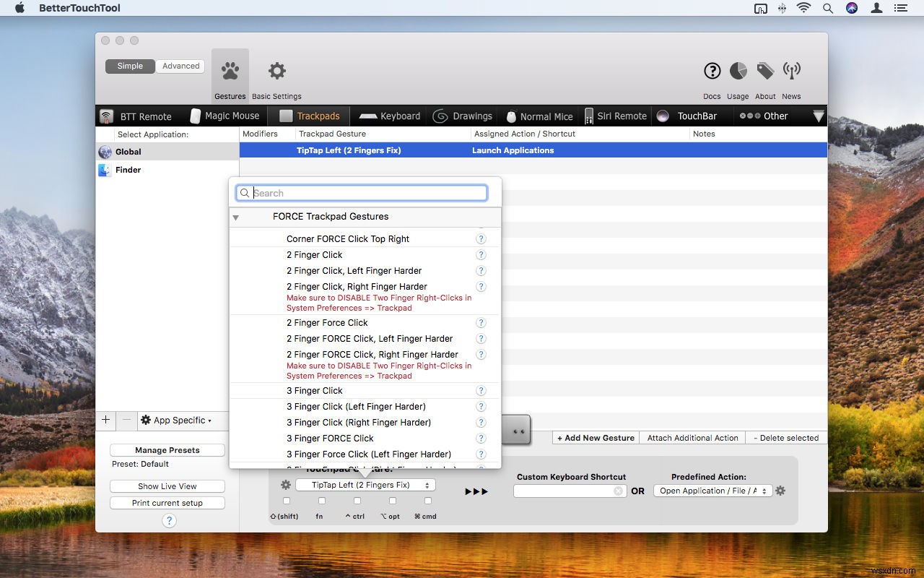Open gear settings beside Predefined Action
The image size is (924, 578).
tap(780, 491)
